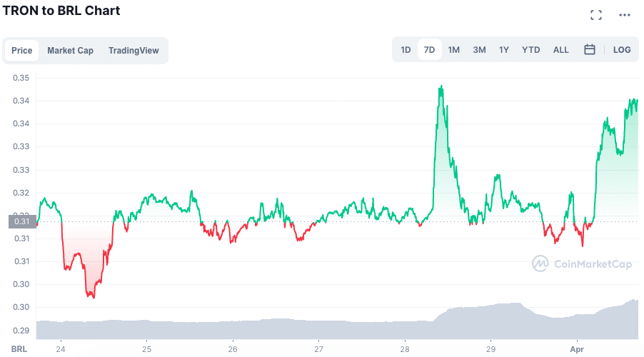Click the 26 date axis label
This screenshot has height=357, width=644.
tap(233, 349)
